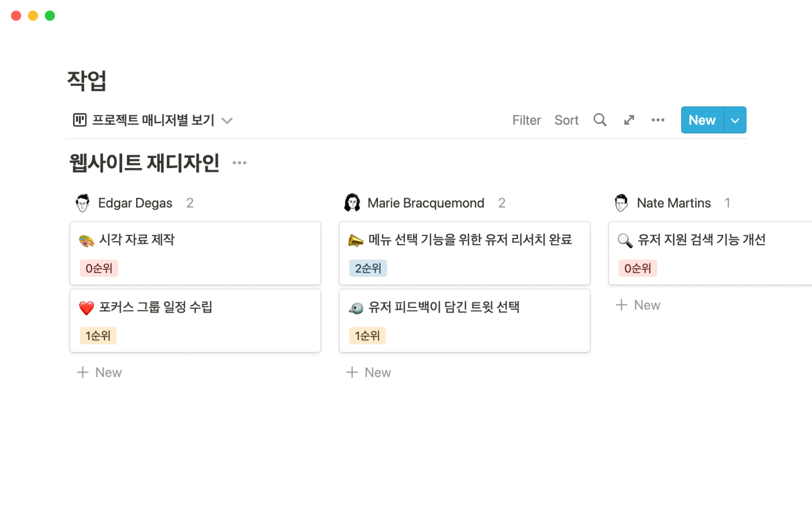Open Filter dropdown options

pos(527,120)
